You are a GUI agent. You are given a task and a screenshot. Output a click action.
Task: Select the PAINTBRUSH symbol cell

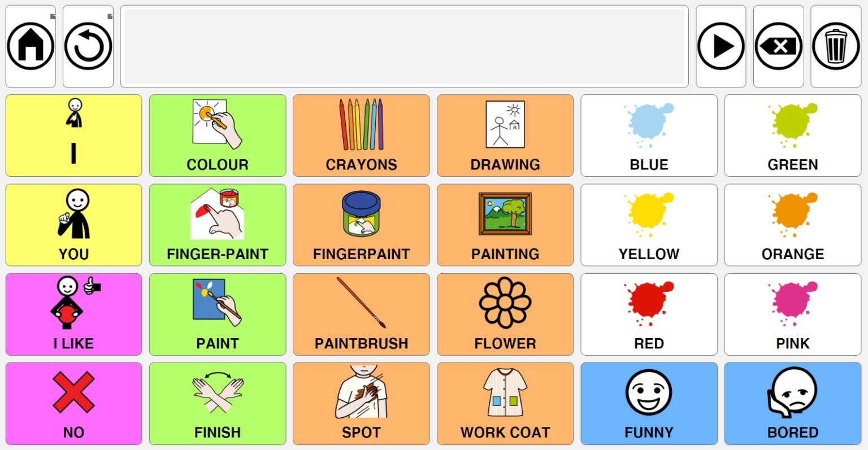coord(361,314)
